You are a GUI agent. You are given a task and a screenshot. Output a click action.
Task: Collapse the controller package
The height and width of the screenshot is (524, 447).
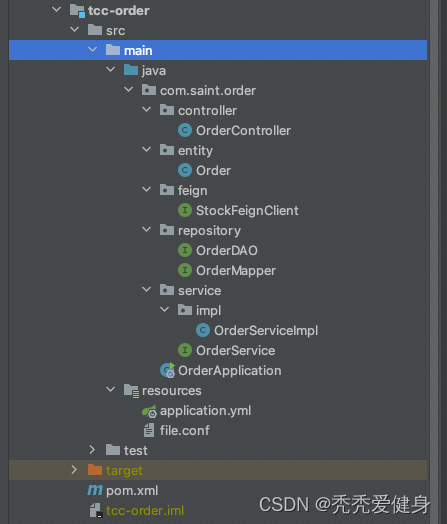click(x=146, y=110)
